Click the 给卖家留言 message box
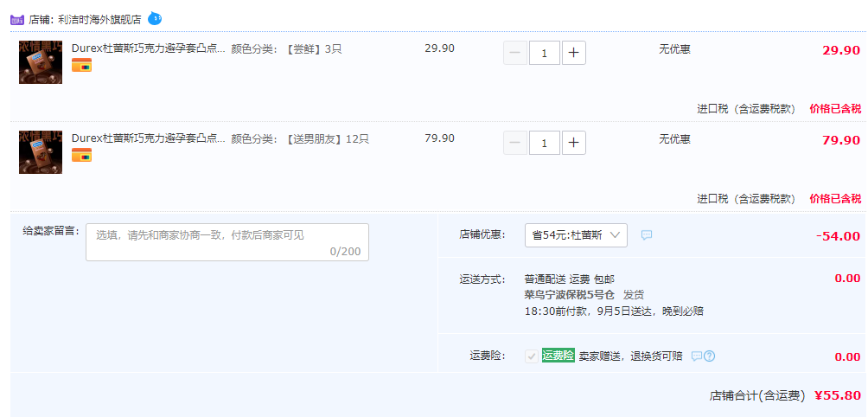 (227, 242)
